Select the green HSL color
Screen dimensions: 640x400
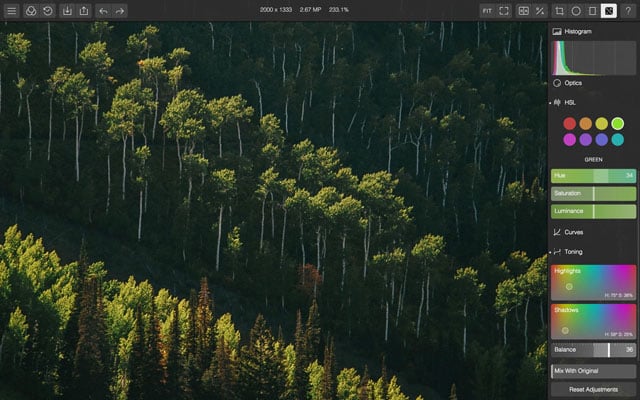click(x=617, y=123)
